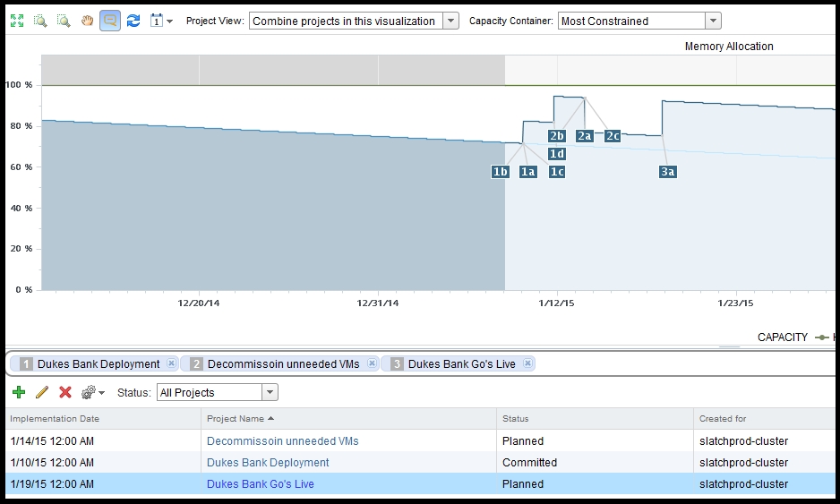Delete selected project with red X
This screenshot has height=504, width=840.
pos(65,392)
